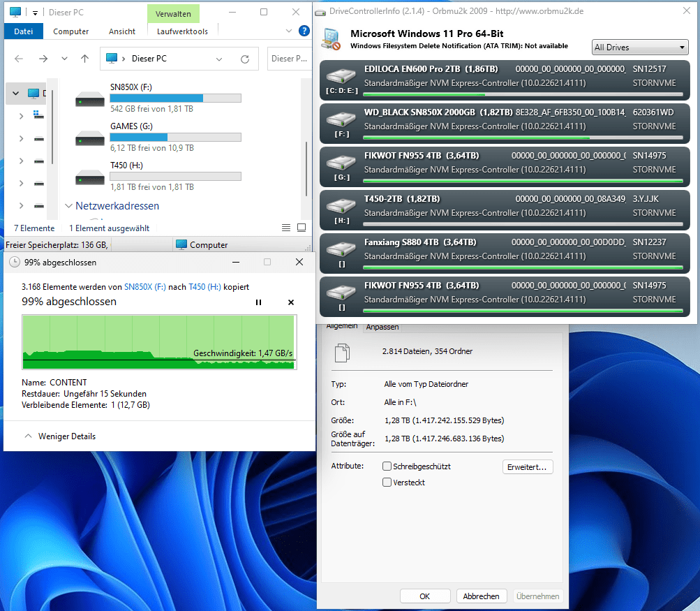The width and height of the screenshot is (700, 611).
Task: Switch Explorer to large icons view
Action: pos(301,228)
